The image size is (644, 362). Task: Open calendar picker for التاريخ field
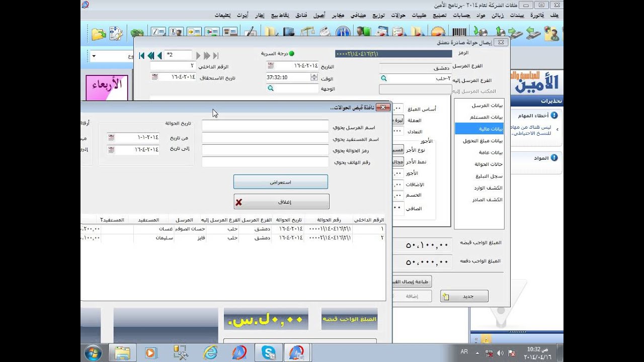coord(271,66)
